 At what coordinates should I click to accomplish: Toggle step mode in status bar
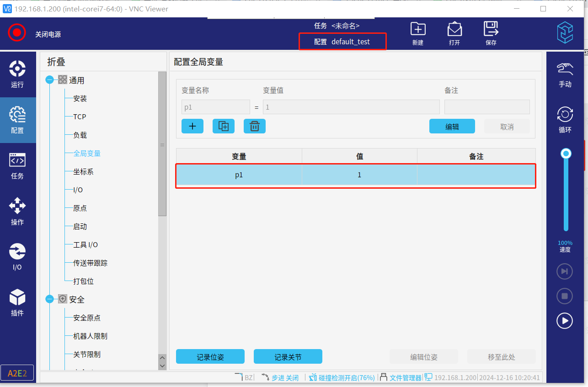click(x=280, y=377)
